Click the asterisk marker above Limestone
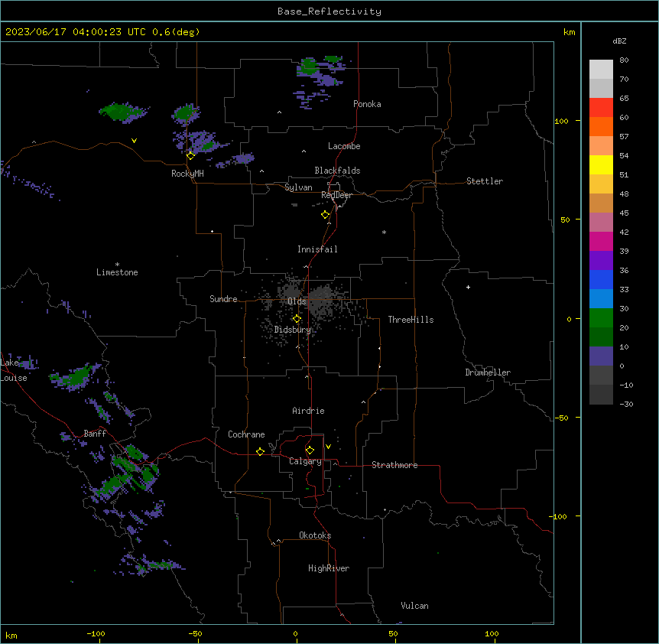659x644 pixels. [x=117, y=265]
